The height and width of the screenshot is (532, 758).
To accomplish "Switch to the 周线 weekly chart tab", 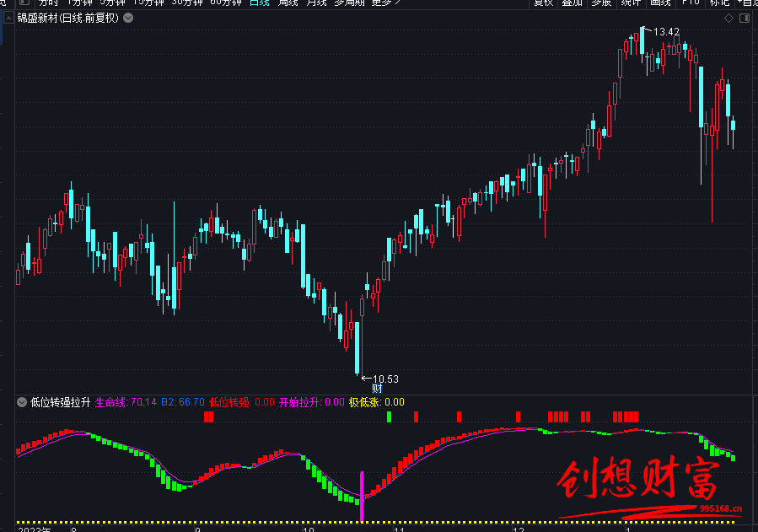I will point(288,3).
